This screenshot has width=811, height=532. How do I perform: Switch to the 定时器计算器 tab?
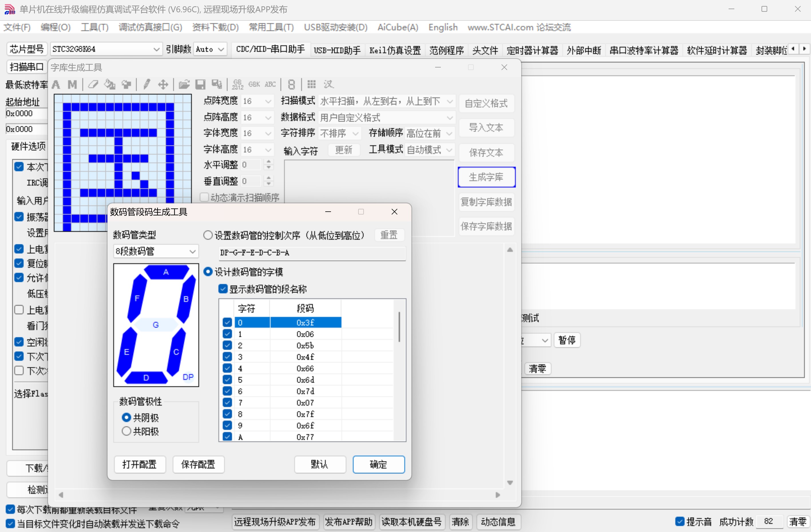(x=532, y=50)
